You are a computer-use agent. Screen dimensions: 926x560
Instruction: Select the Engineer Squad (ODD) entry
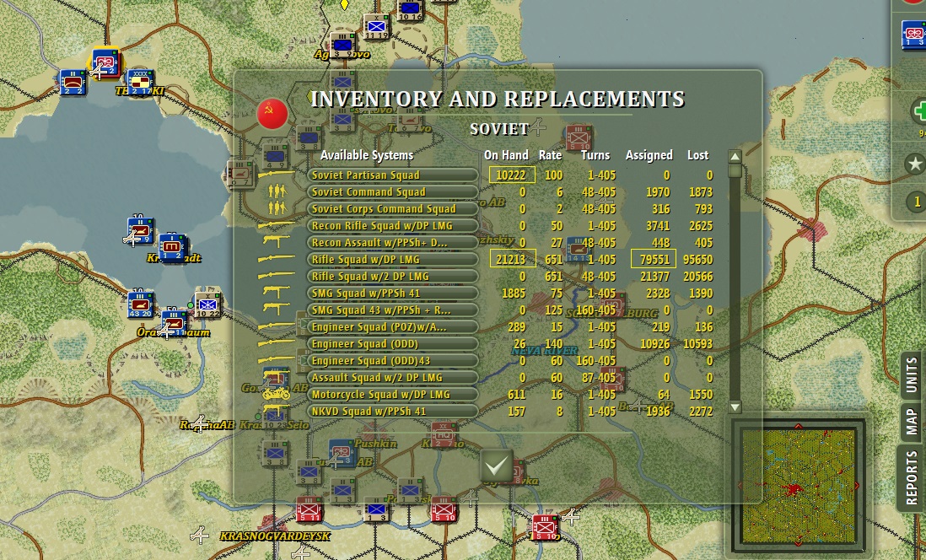pos(393,344)
